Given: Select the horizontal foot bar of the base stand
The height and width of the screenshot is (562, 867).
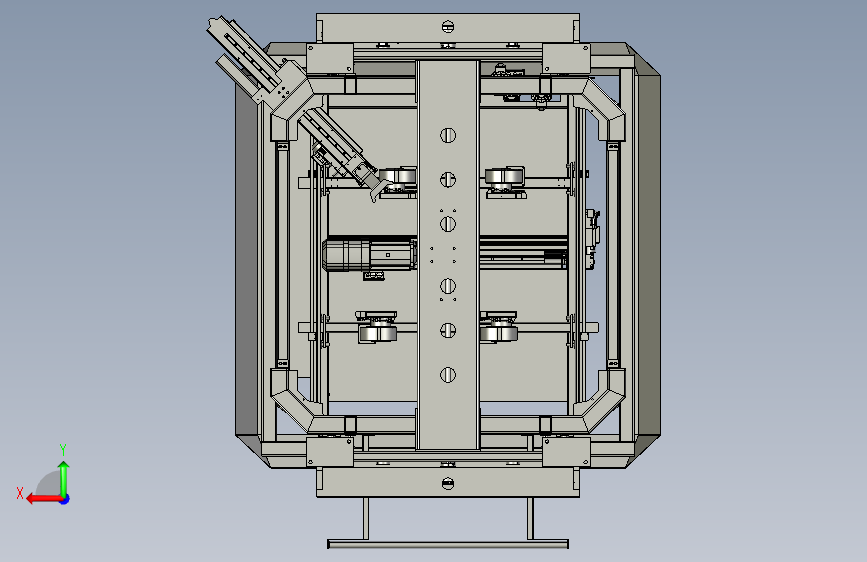Looking at the screenshot, I should click(x=448, y=544).
